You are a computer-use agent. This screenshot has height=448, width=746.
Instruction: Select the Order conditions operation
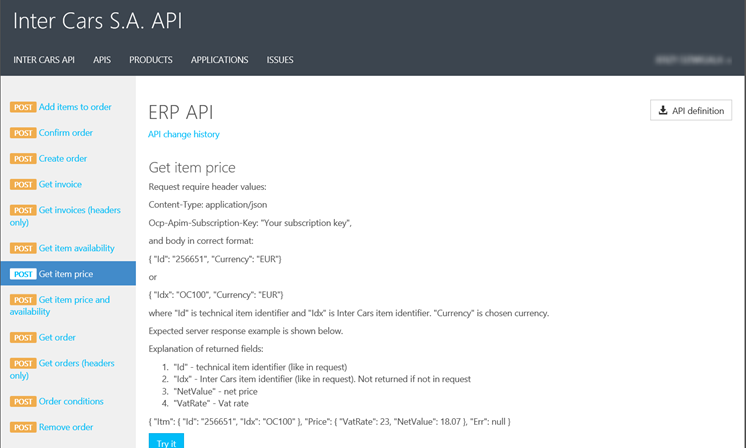click(x=71, y=402)
